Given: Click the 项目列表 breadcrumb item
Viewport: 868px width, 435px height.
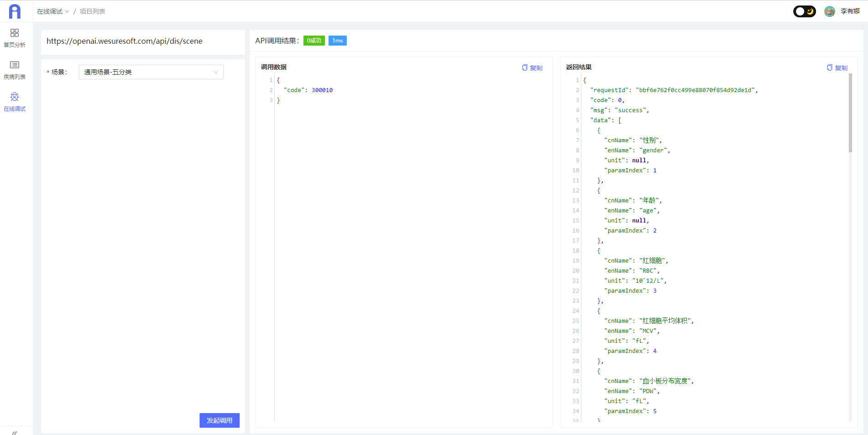Looking at the screenshot, I should tap(92, 11).
